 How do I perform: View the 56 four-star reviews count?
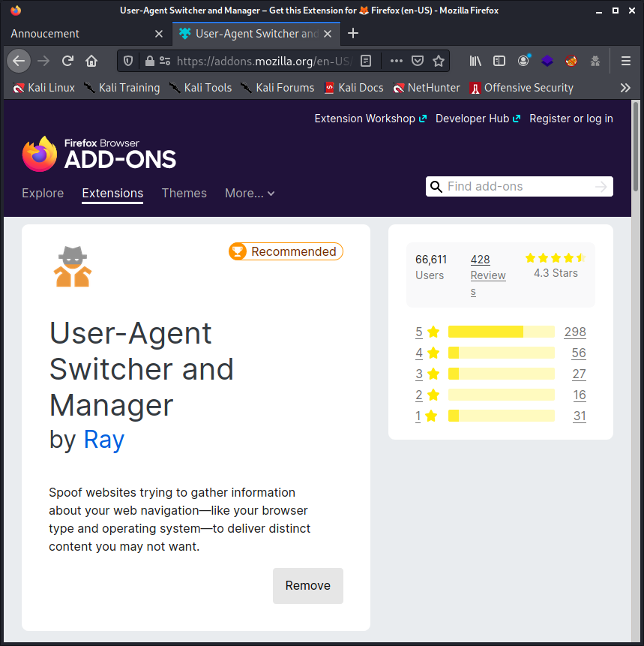click(x=579, y=353)
